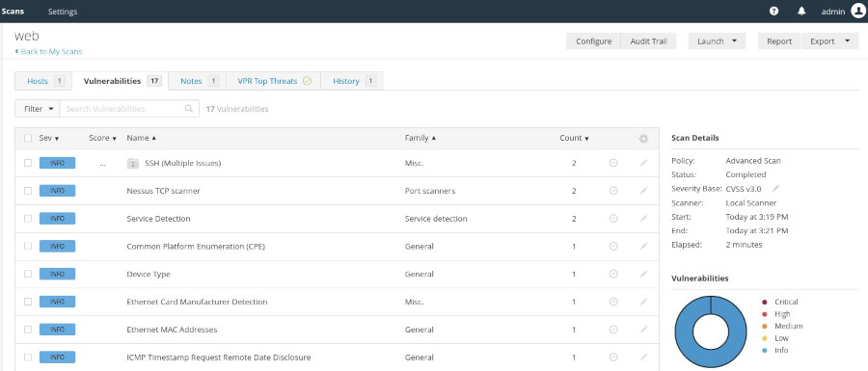The image size is (868, 371).
Task: Click circle check icon for Common Platform Enumeration
Action: pyautogui.click(x=613, y=246)
